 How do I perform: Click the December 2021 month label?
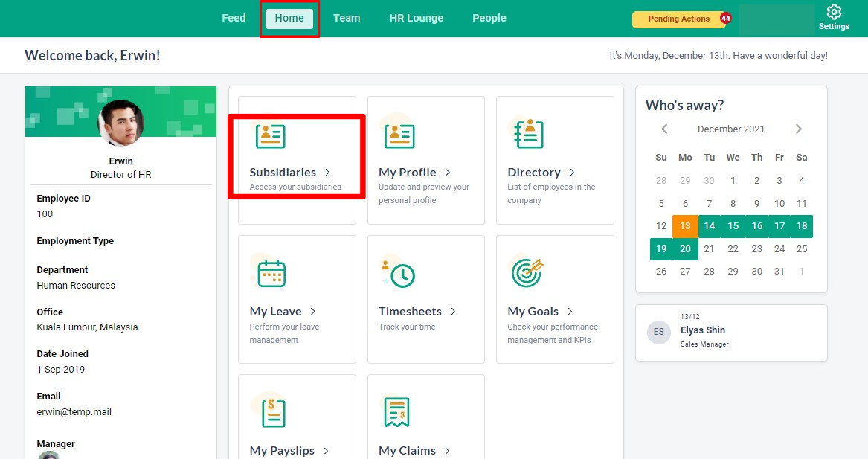730,129
